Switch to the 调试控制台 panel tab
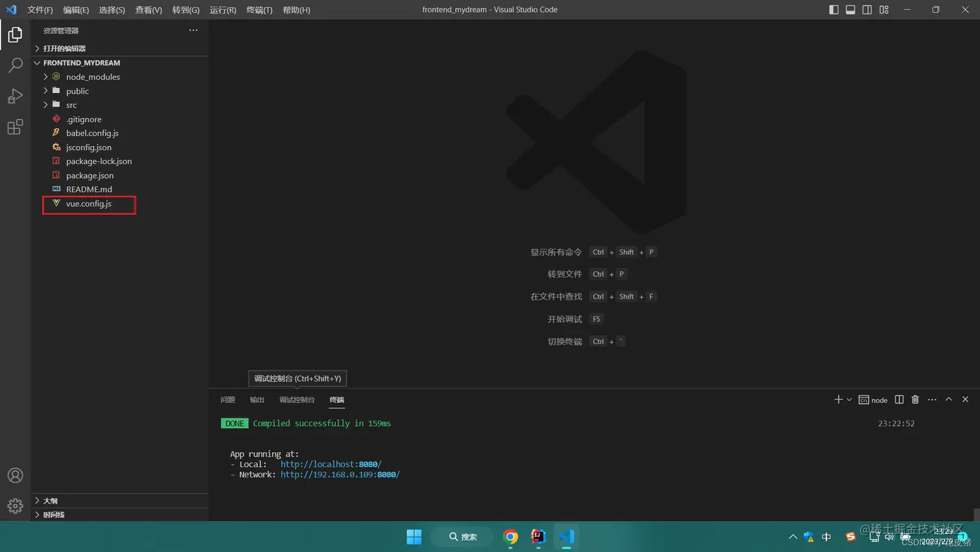Image resolution: width=980 pixels, height=552 pixels. (297, 400)
